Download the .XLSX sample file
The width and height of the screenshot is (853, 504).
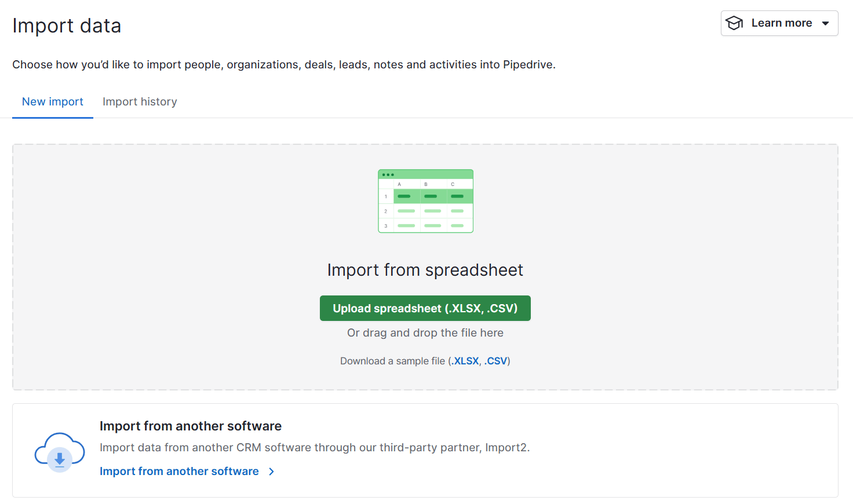465,361
